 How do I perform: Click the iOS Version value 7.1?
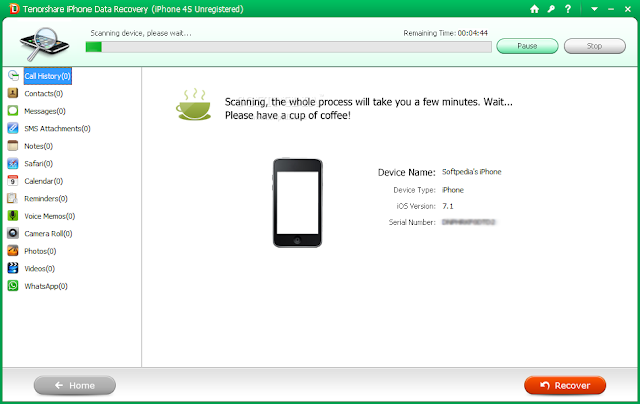448,206
